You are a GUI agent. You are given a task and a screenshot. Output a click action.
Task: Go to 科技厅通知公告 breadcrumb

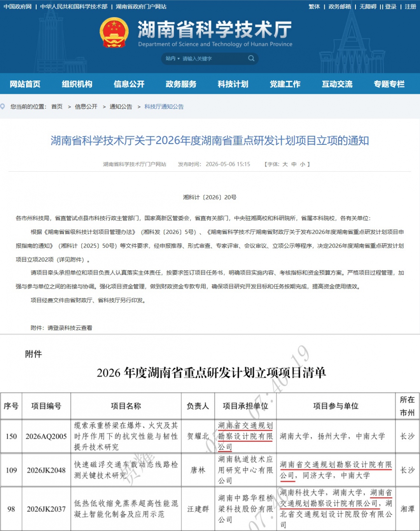pos(164,107)
